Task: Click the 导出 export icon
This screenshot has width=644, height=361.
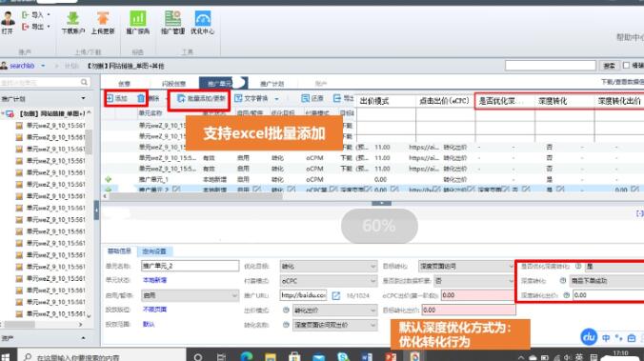Action: 26,27
